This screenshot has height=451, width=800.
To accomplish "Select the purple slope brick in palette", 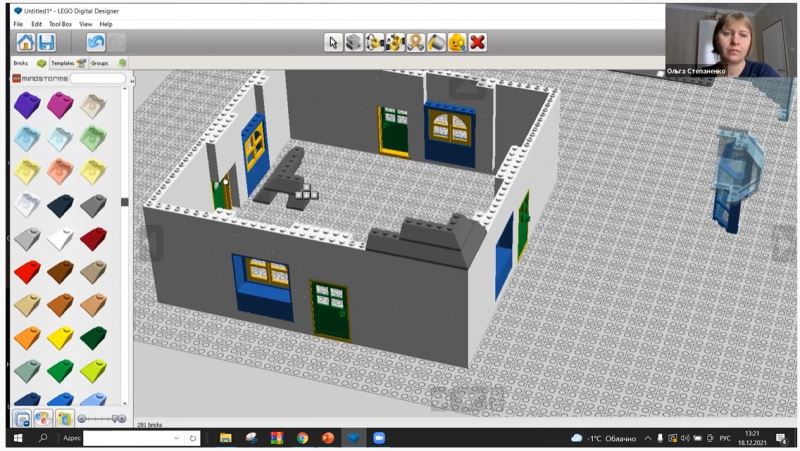I will (27, 104).
